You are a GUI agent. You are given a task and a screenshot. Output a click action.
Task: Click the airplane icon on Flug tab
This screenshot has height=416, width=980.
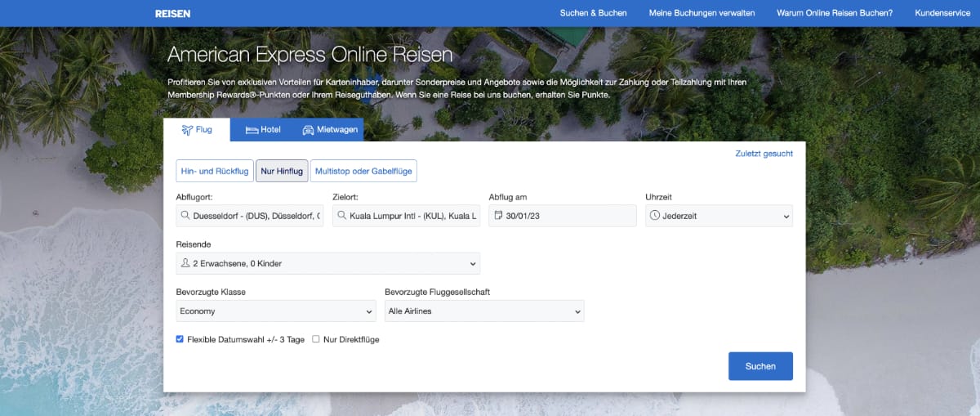click(187, 130)
